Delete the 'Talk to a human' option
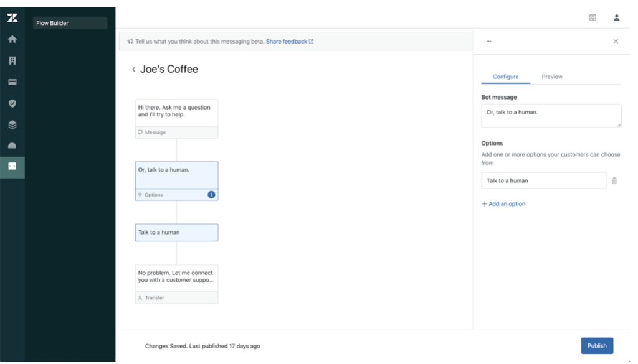The width and height of the screenshot is (638, 364). [614, 181]
